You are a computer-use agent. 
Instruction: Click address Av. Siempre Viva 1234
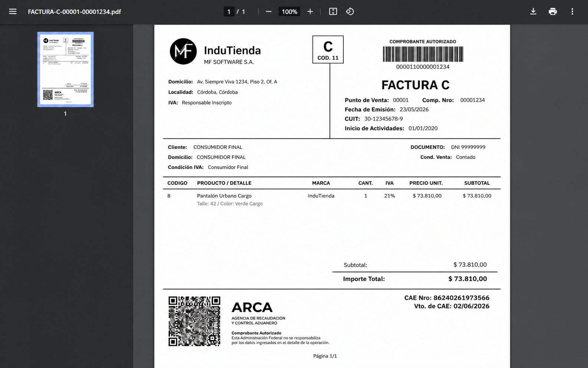(x=237, y=82)
